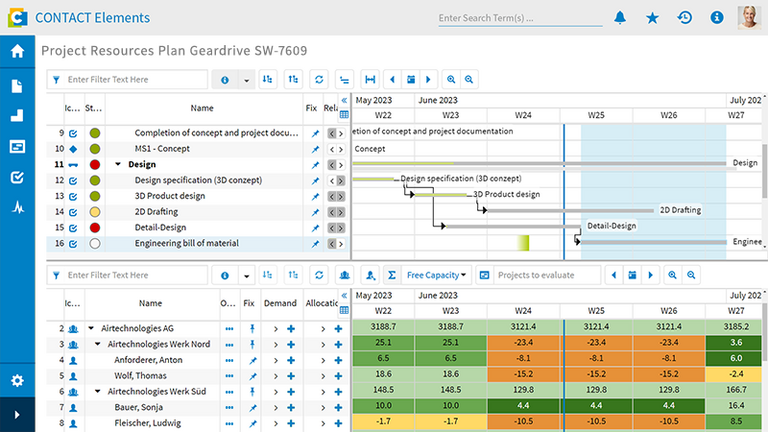Toggle fix pin for Wolf, Thomas
This screenshot has height=432, width=768.
252,376
